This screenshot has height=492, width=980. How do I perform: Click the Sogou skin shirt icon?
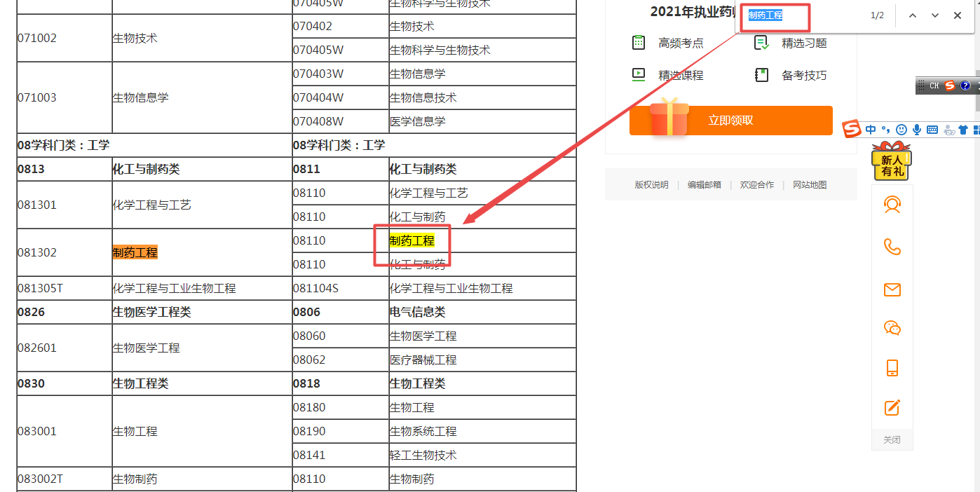coord(962,130)
